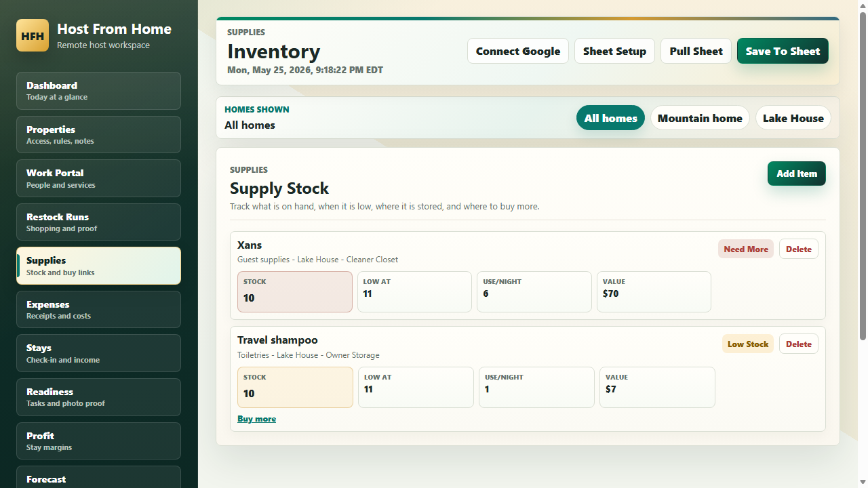Viewport: 868px width, 488px height.
Task: Open Work Portal section
Action: click(x=98, y=178)
